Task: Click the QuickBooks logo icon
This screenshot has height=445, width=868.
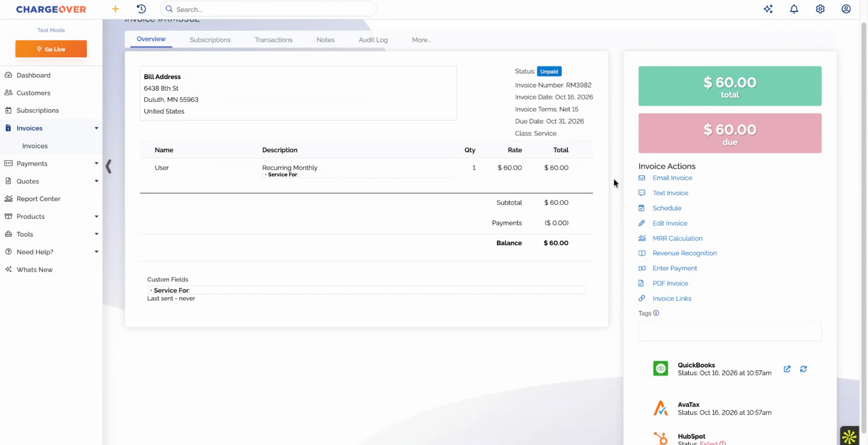Action: pos(660,369)
